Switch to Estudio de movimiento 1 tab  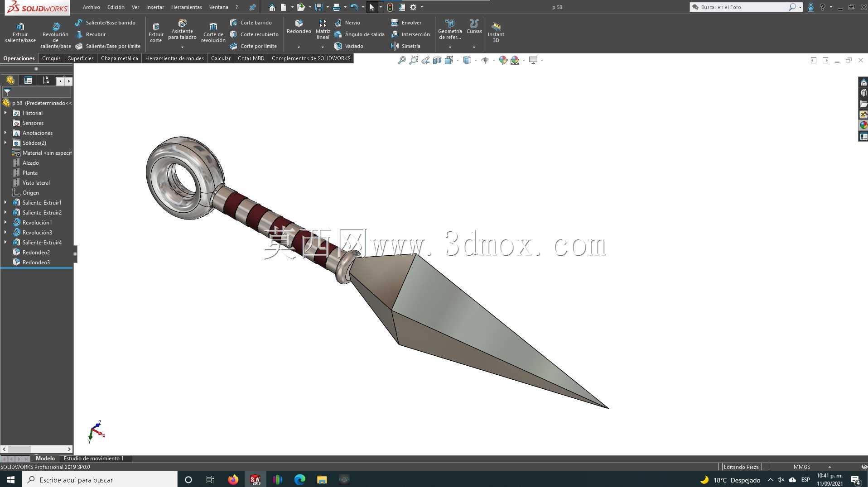[93, 458]
